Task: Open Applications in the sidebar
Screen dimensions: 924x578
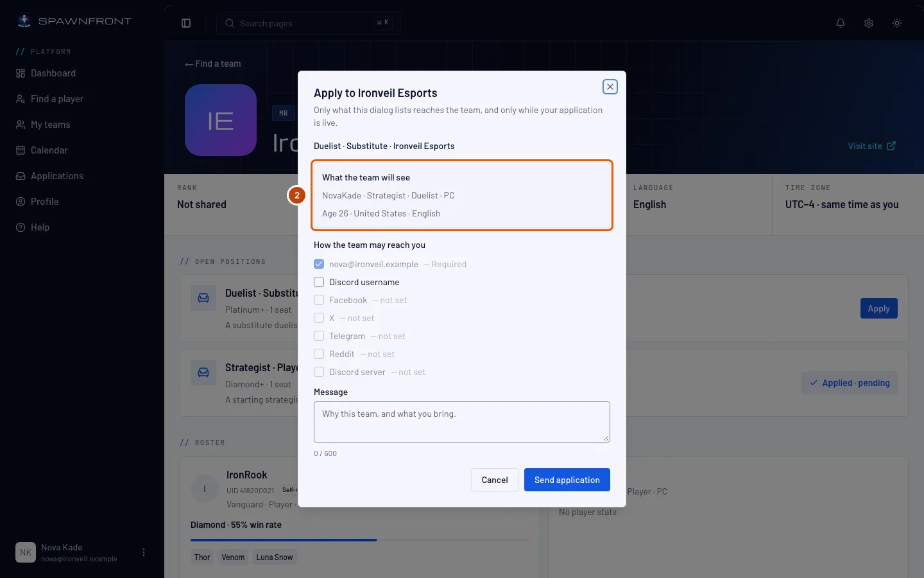Action: coord(82,176)
